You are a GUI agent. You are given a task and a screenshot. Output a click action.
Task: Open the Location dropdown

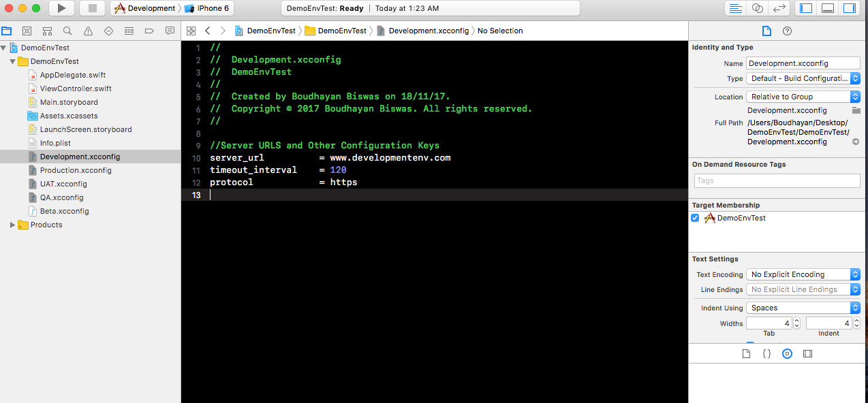[803, 97]
